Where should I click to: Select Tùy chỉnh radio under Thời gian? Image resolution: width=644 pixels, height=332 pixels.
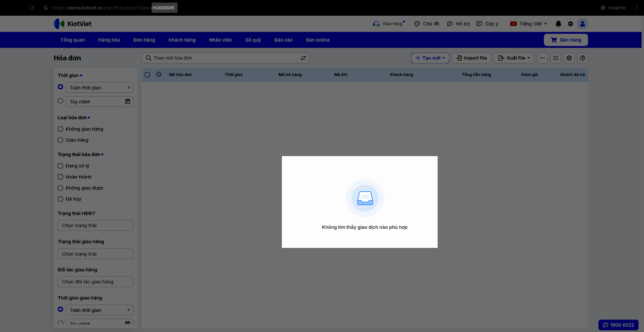[x=60, y=101]
